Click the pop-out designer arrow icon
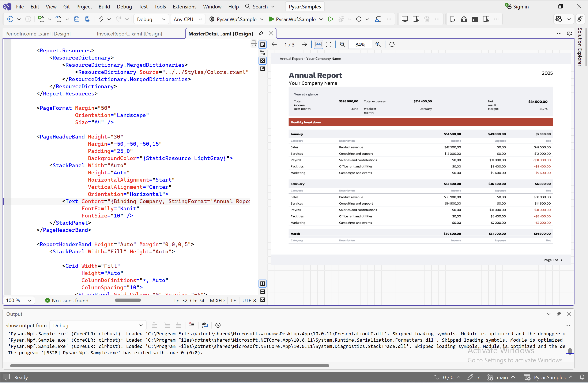 click(x=263, y=69)
